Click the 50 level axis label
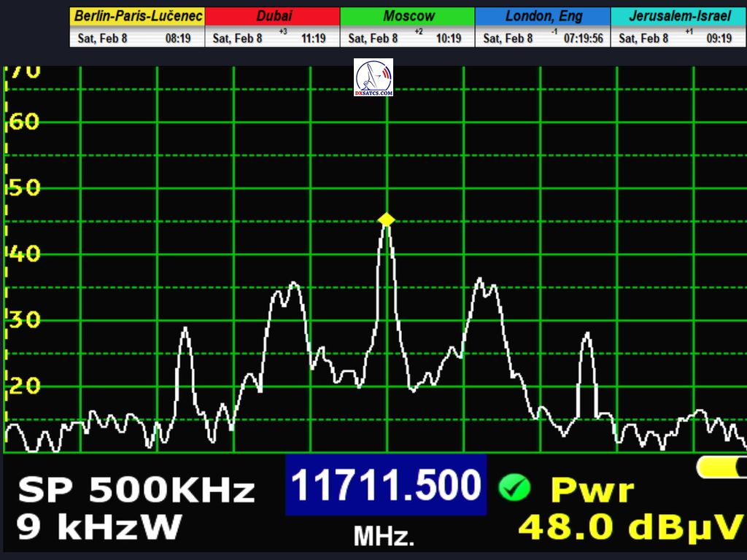The height and width of the screenshot is (560, 747). 24,188
